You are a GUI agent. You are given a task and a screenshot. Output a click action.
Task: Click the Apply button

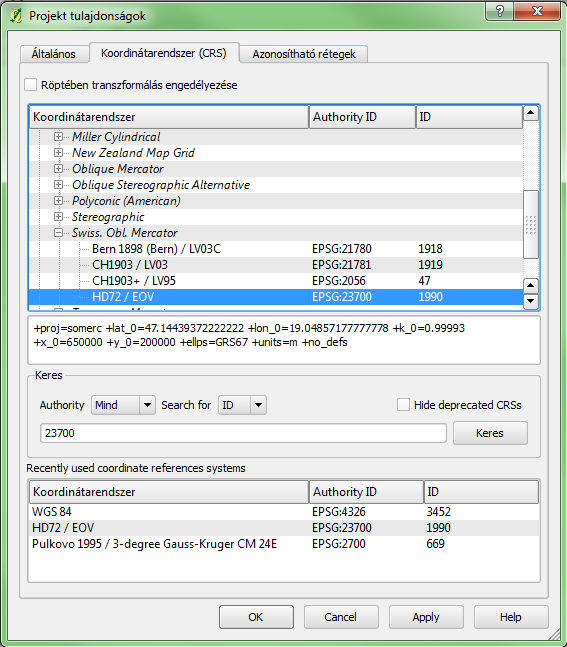pos(426,617)
